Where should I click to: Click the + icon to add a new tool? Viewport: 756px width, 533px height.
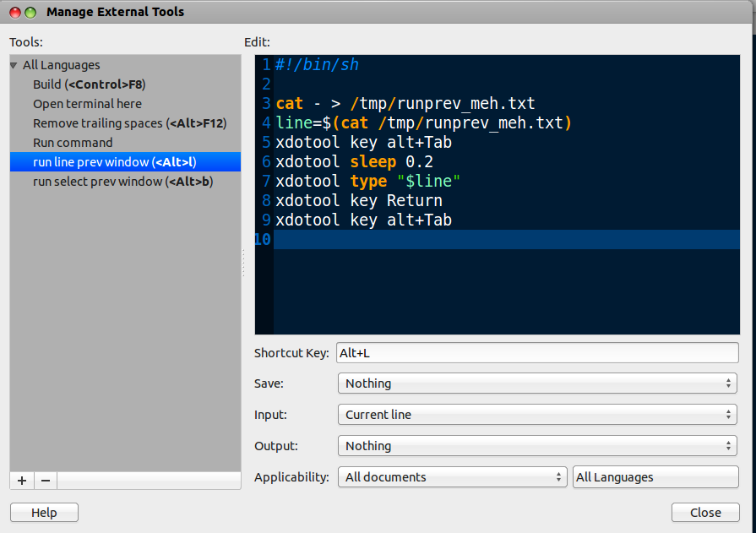point(21,481)
